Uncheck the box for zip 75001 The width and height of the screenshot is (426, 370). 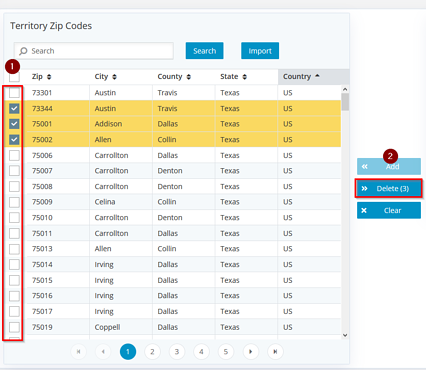14,124
